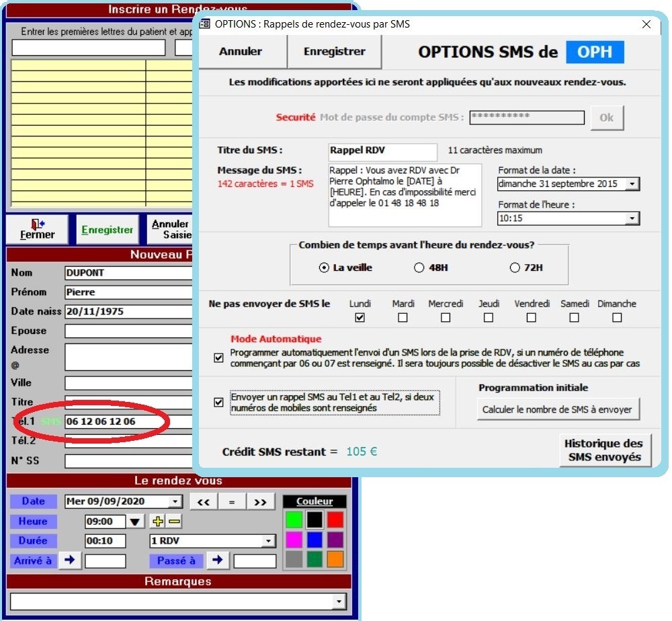Go to next date with the >> button
Viewport: 672px width, 621px height.
261,501
